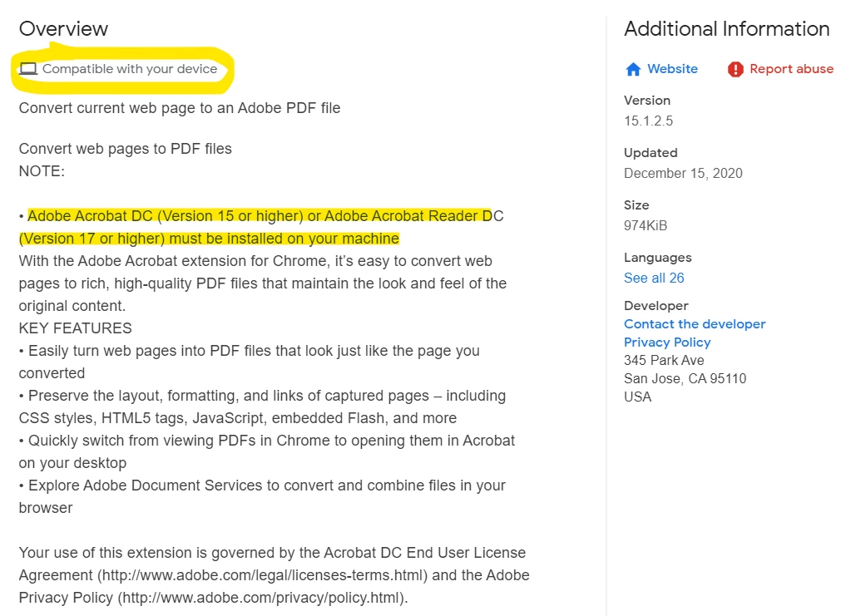Open the developer Privacy Policy link
Viewport: 846px width, 616px height.
pyautogui.click(x=667, y=342)
